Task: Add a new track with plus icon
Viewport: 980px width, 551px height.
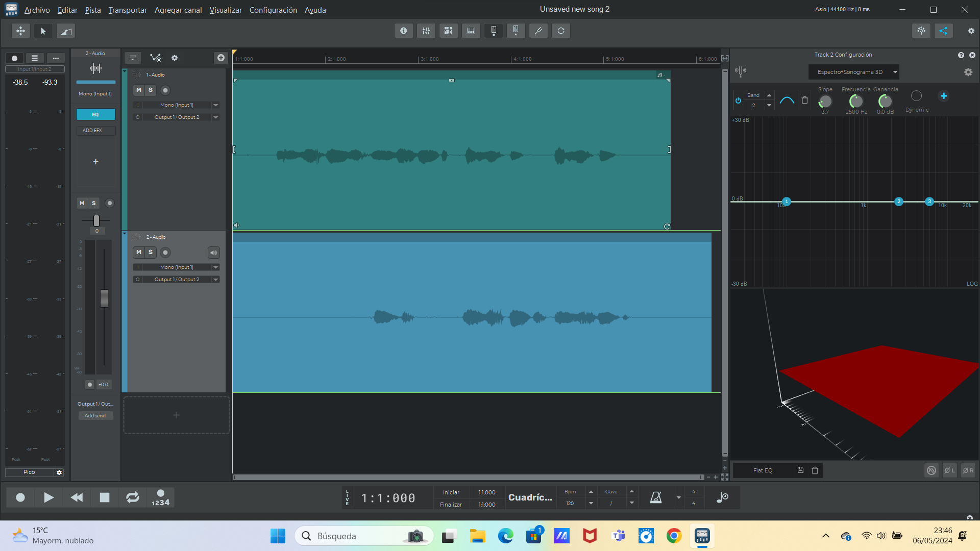Action: [220, 58]
